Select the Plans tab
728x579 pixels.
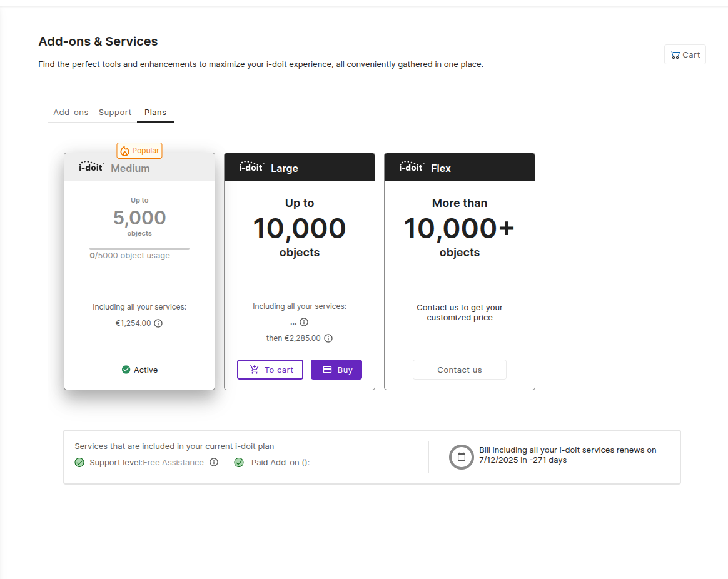tap(155, 113)
